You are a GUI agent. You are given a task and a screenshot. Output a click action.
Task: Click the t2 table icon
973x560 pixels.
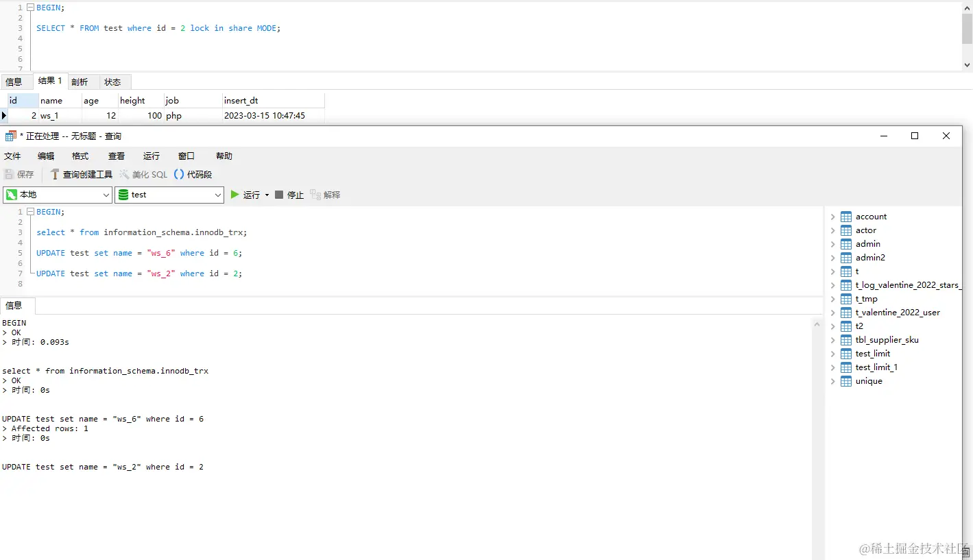coord(846,326)
